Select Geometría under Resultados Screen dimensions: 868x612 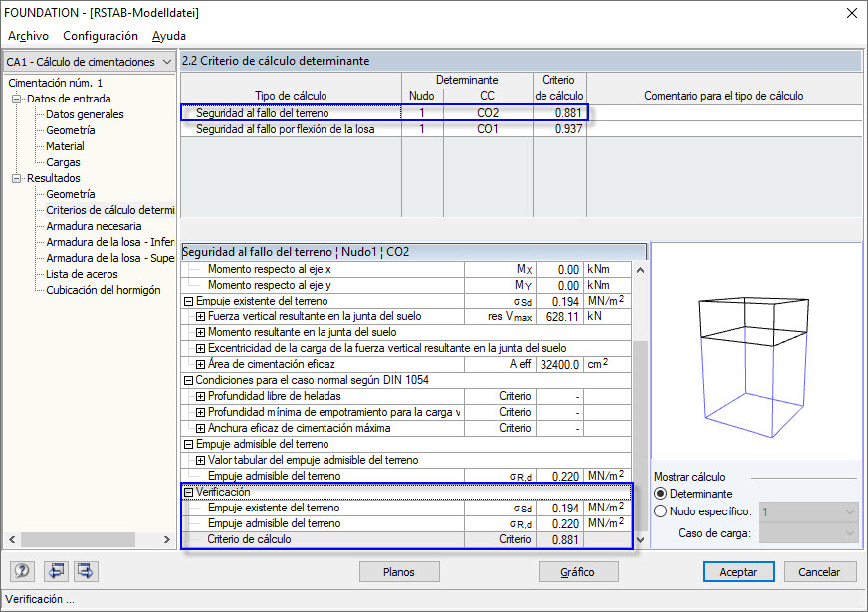[71, 194]
